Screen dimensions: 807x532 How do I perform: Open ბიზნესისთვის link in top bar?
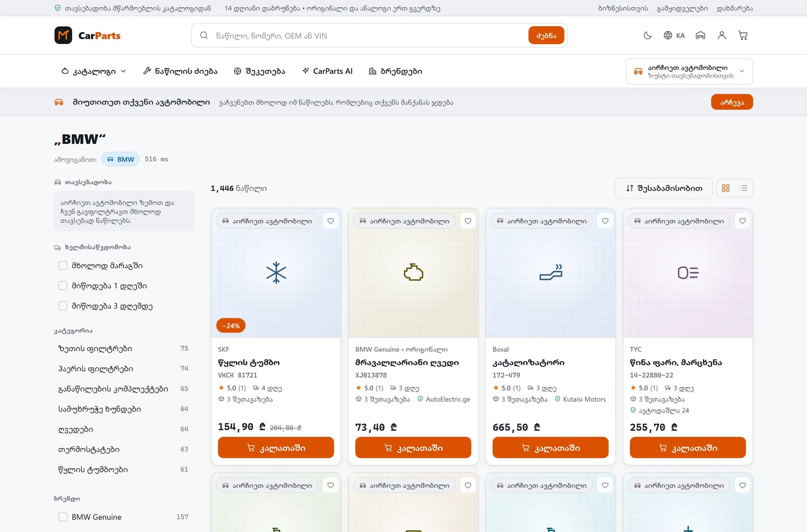[x=623, y=8]
